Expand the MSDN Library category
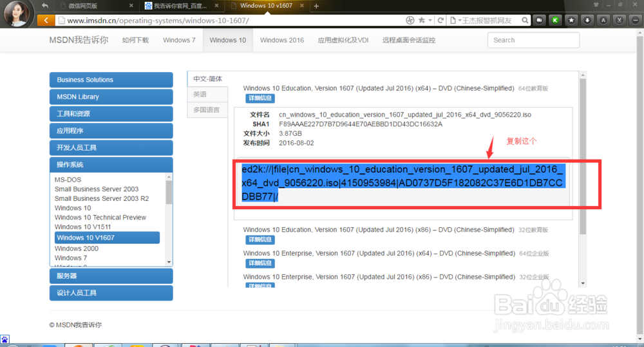Image resolution: width=644 pixels, height=347 pixels. click(x=111, y=97)
